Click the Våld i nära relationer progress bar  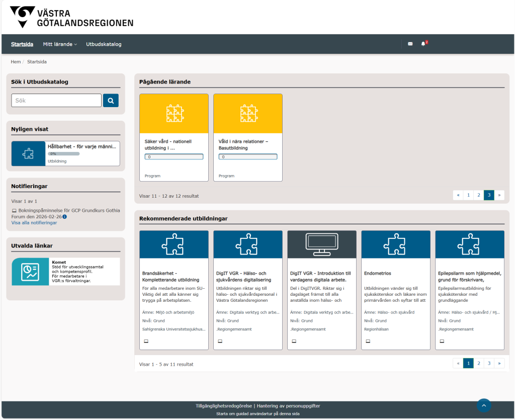(248, 156)
